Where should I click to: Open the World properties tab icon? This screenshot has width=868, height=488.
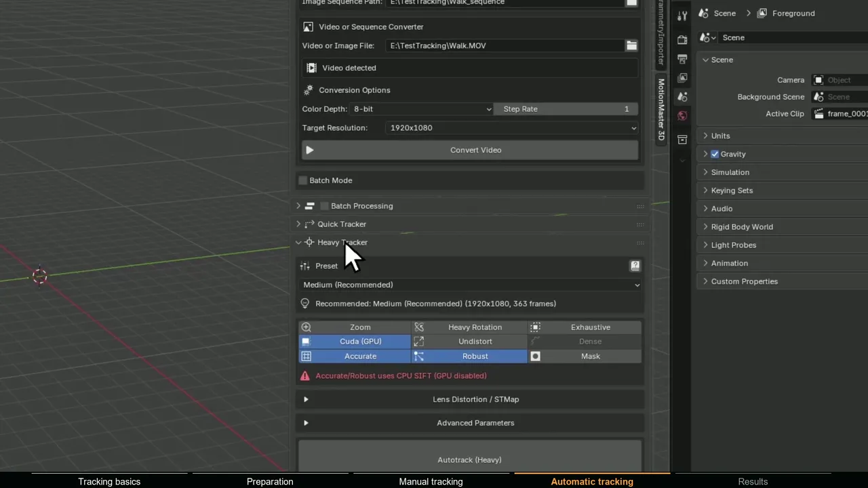tap(682, 116)
